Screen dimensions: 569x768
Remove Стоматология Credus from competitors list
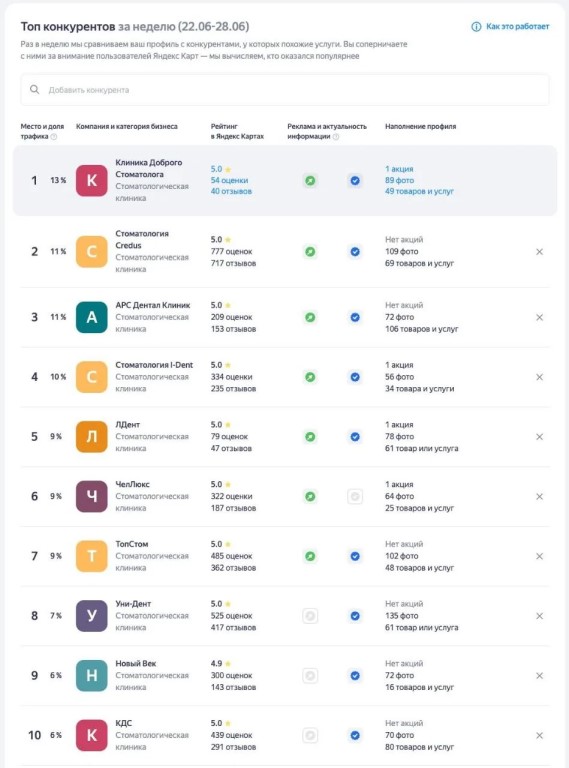pyautogui.click(x=539, y=252)
